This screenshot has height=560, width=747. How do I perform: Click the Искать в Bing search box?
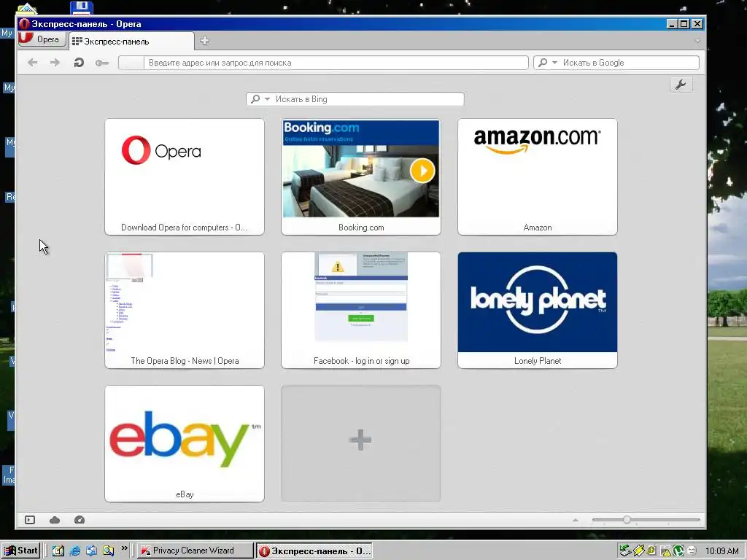point(355,99)
